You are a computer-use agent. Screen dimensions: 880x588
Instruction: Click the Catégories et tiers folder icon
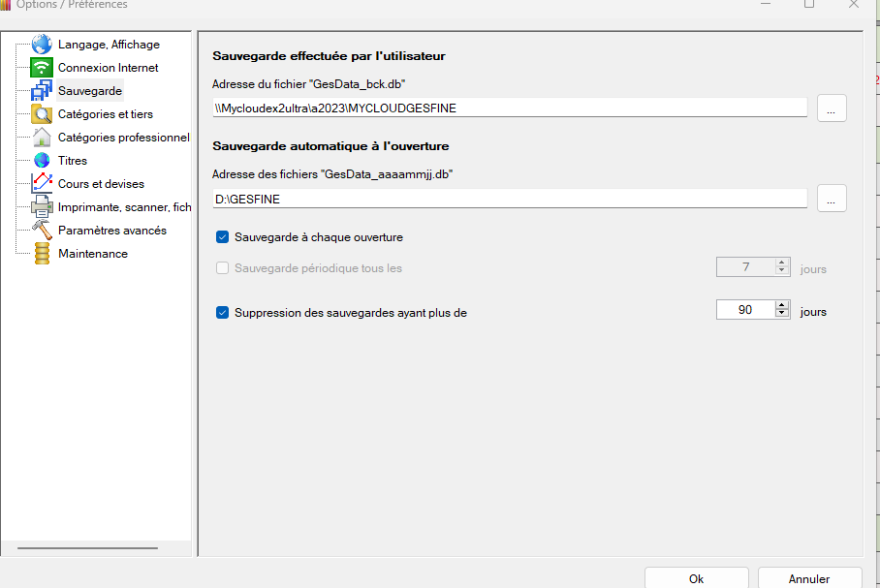pos(42,114)
